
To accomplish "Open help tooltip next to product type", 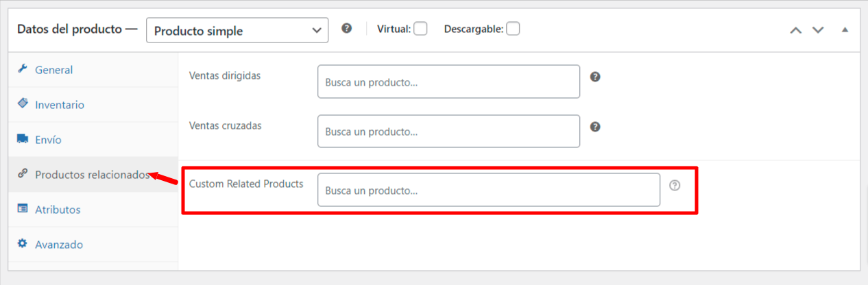I will coord(347,29).
